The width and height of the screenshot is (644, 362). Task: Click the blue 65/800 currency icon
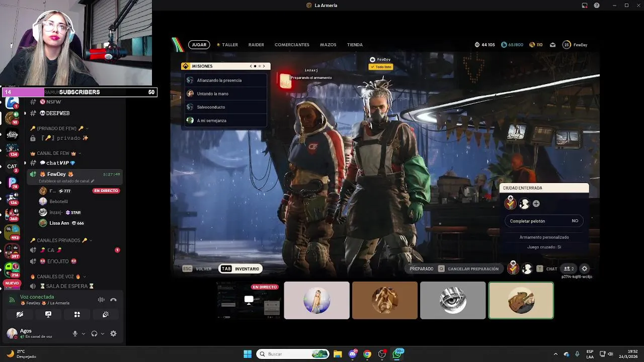504,45
